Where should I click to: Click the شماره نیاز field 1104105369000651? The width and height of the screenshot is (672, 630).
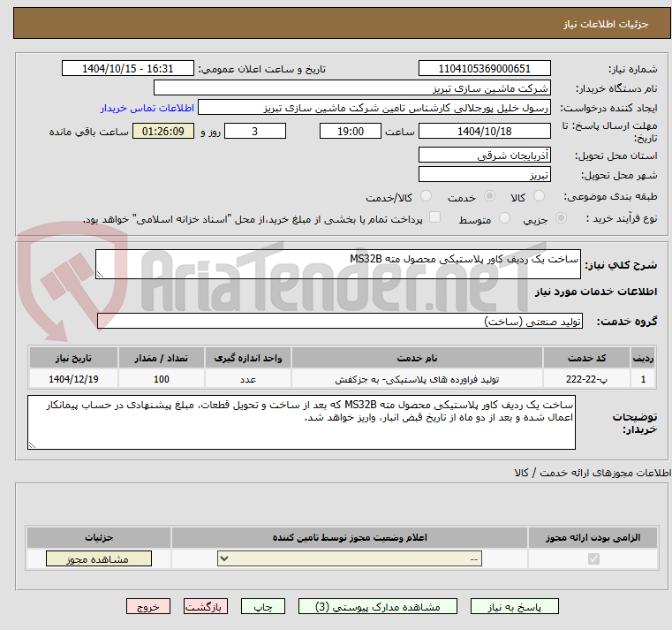[484, 68]
